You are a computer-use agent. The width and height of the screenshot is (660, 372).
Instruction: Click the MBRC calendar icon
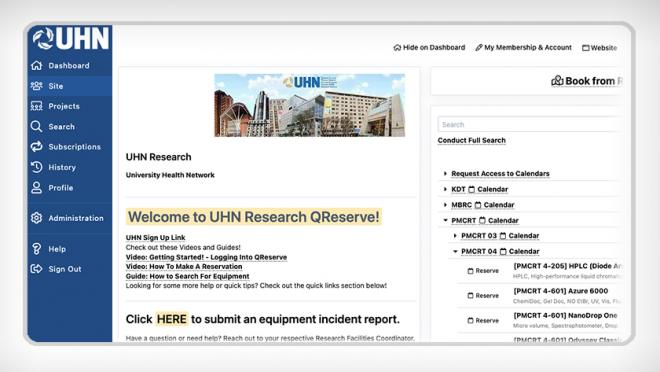[478, 205]
